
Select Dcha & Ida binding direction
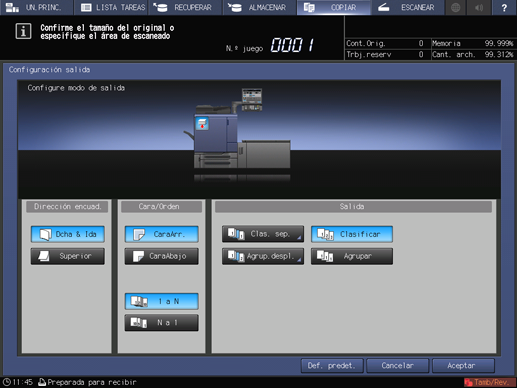point(68,234)
